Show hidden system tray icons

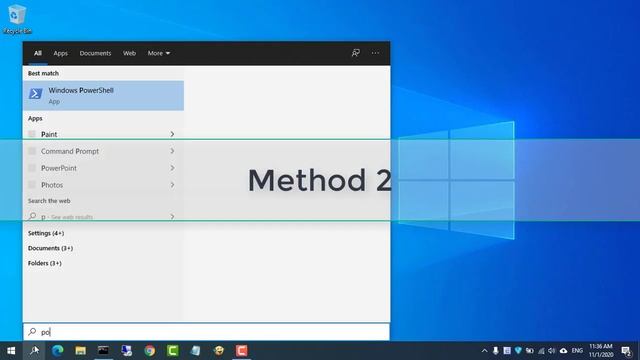[x=484, y=351]
